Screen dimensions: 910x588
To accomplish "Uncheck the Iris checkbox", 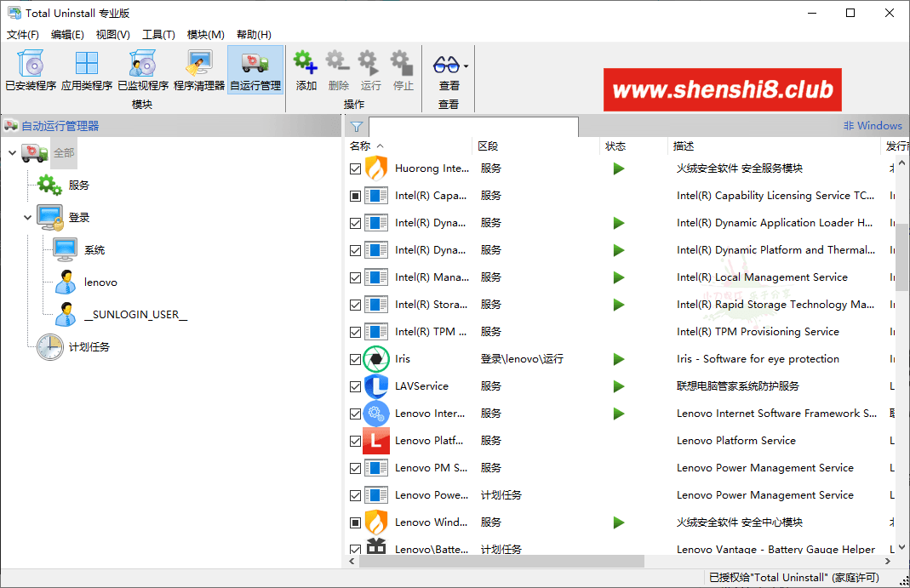I will [x=356, y=360].
